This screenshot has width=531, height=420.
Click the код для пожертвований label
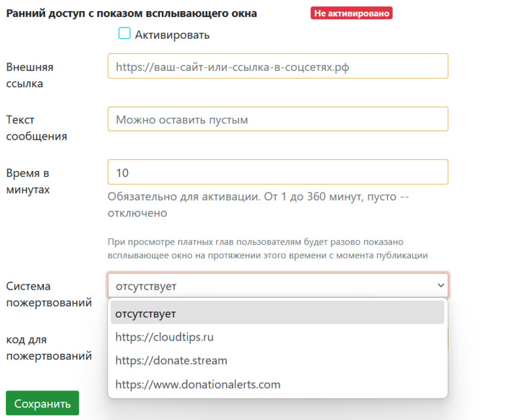tap(48, 348)
